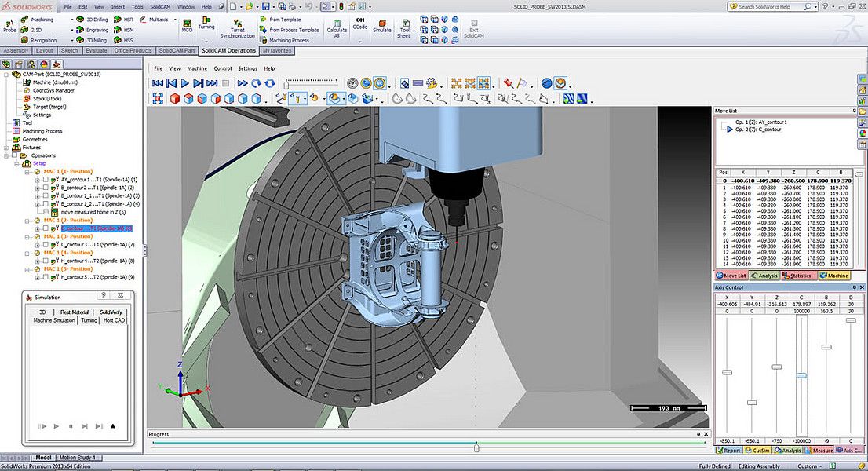Click the Progress bar slider handle

[476, 447]
